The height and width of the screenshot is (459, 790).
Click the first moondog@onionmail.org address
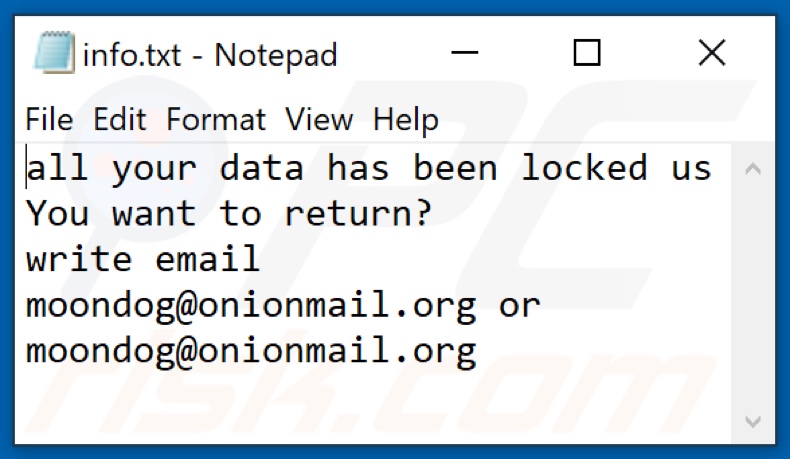[x=250, y=305]
